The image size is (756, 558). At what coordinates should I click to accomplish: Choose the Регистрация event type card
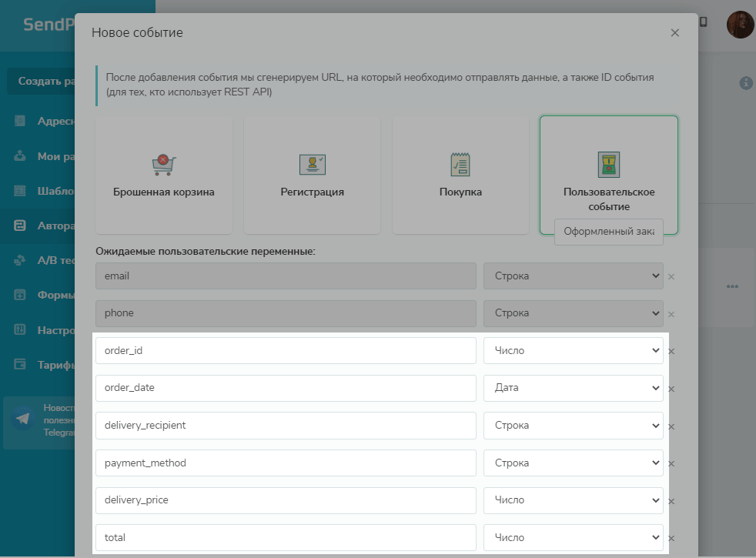(312, 175)
